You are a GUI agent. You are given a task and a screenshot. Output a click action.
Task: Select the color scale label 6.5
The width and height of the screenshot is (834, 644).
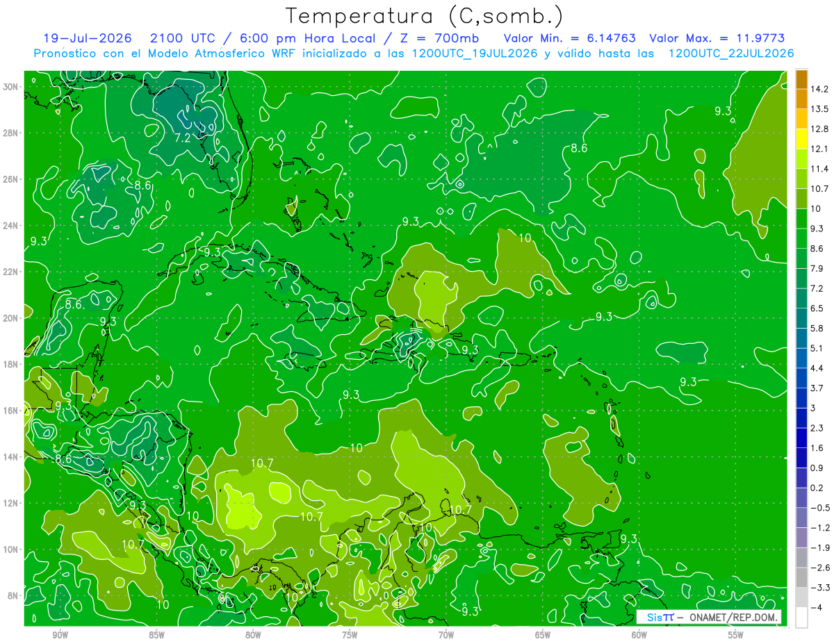tap(817, 308)
